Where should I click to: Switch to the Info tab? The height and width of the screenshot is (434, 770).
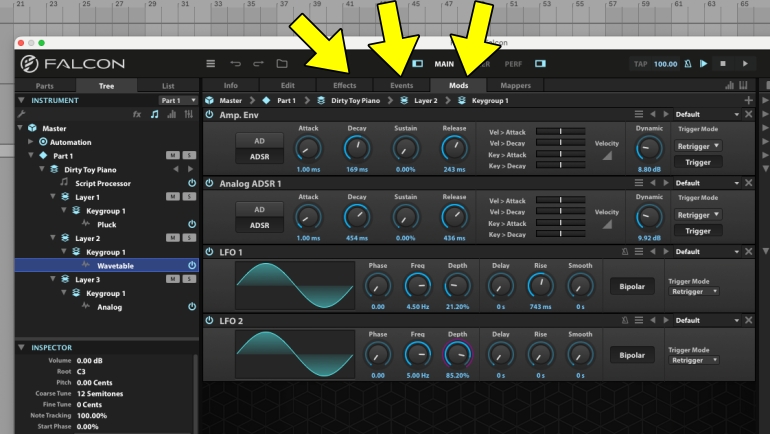[x=231, y=85]
